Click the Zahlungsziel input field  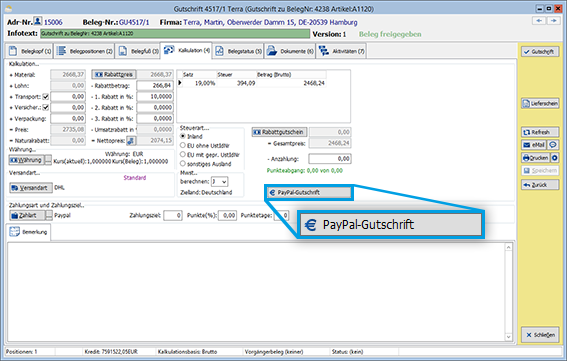coord(173,216)
